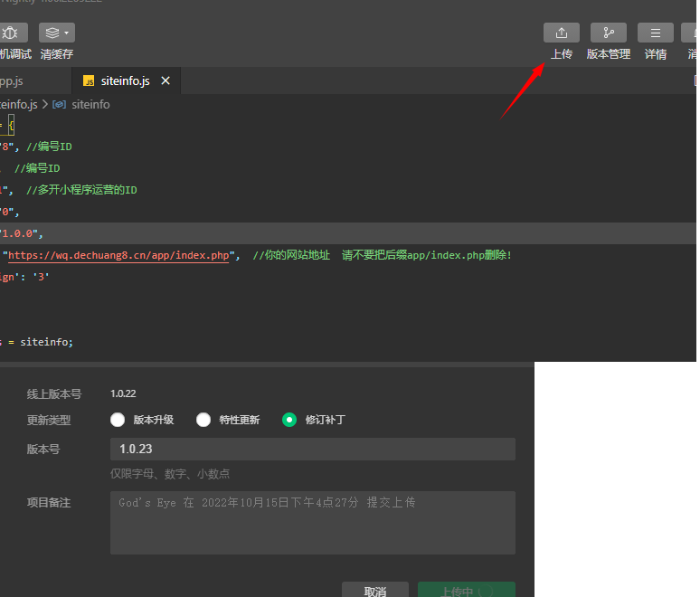This screenshot has height=597, width=700.
Task: Click the clear cache layers icon
Action: tap(52, 33)
